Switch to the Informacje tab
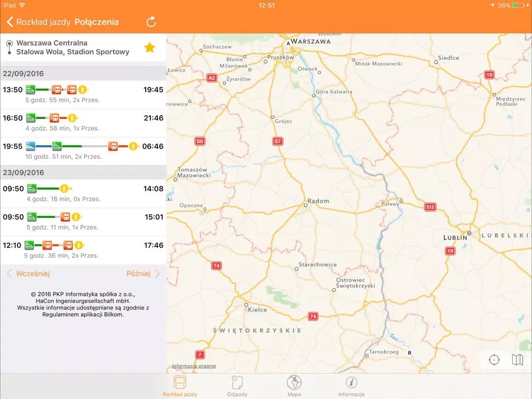This screenshot has width=532, height=399. point(352,386)
